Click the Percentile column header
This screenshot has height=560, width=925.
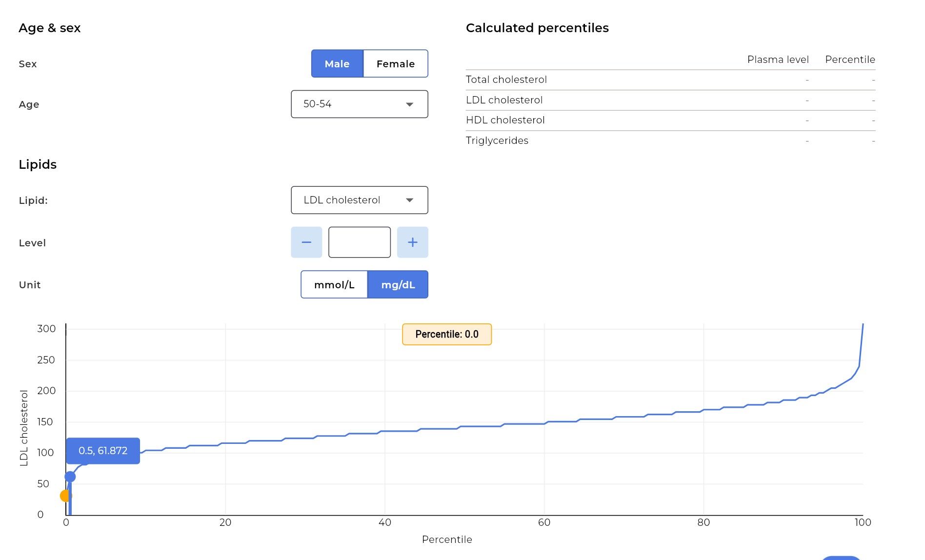pyautogui.click(x=850, y=60)
